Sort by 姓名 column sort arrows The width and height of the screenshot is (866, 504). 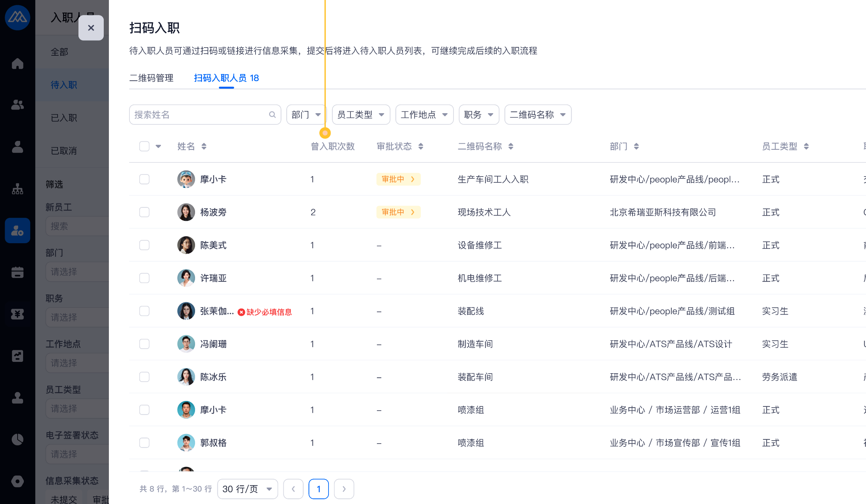(204, 147)
